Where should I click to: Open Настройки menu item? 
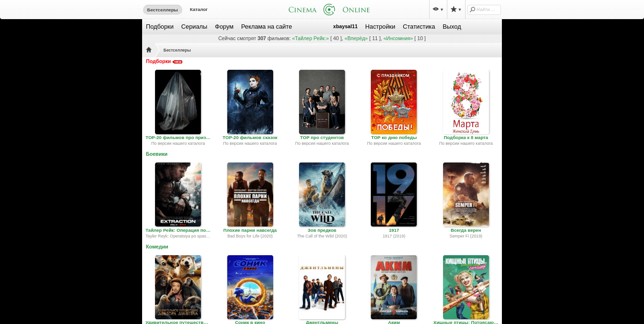pyautogui.click(x=380, y=27)
